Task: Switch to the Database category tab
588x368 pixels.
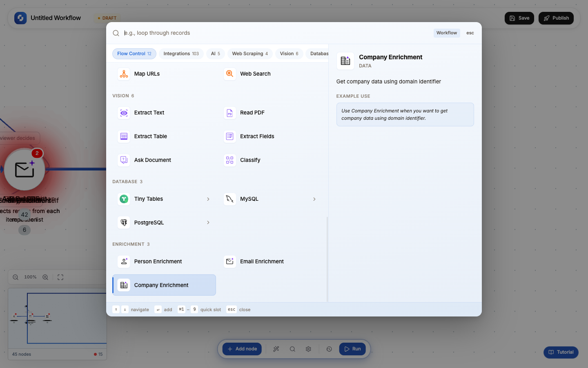Action: point(317,54)
